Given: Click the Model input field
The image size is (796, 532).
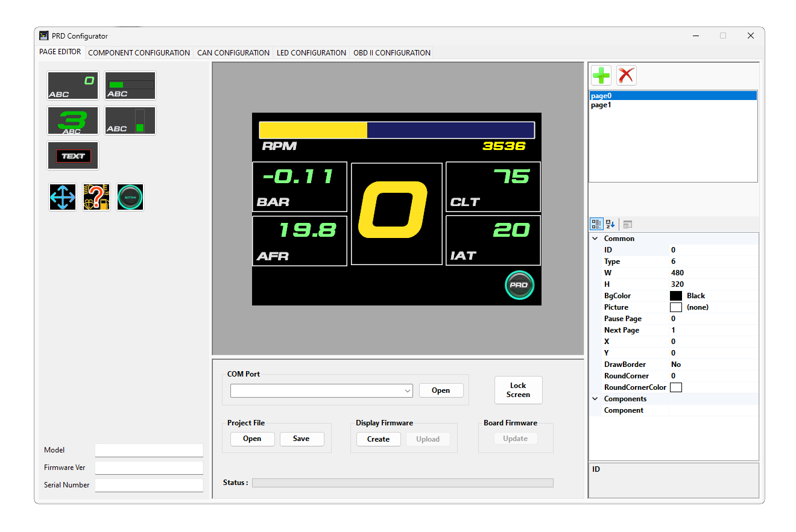Looking at the screenshot, I should 149,450.
